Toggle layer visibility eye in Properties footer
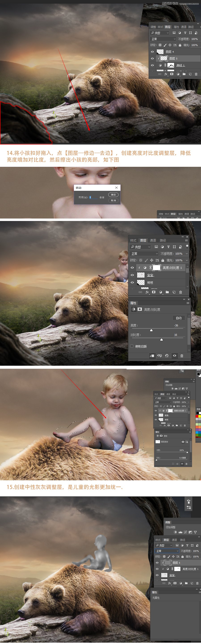The height and width of the screenshot is (644, 201). (174, 355)
